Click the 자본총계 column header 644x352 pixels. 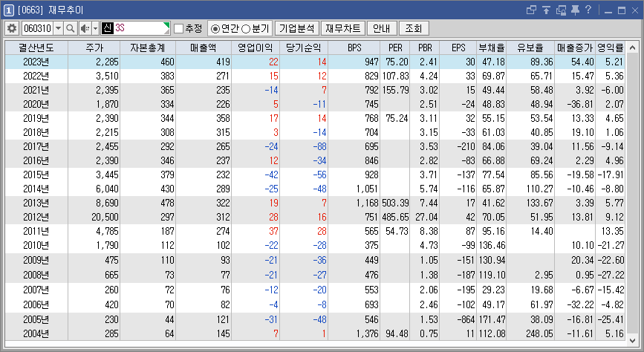(x=148, y=48)
